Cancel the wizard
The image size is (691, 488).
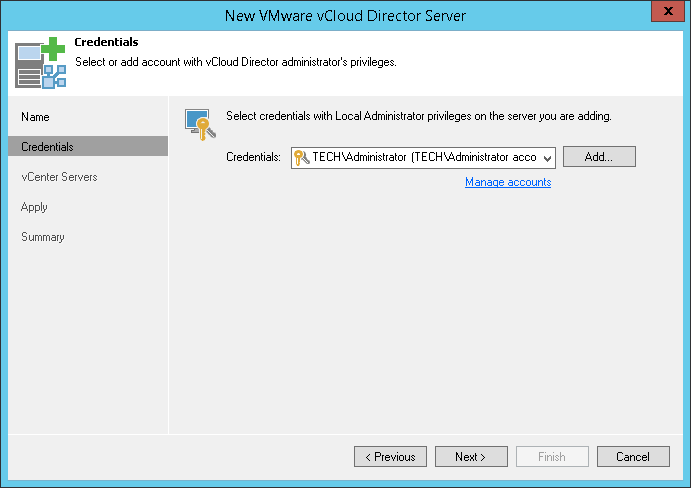click(x=633, y=457)
